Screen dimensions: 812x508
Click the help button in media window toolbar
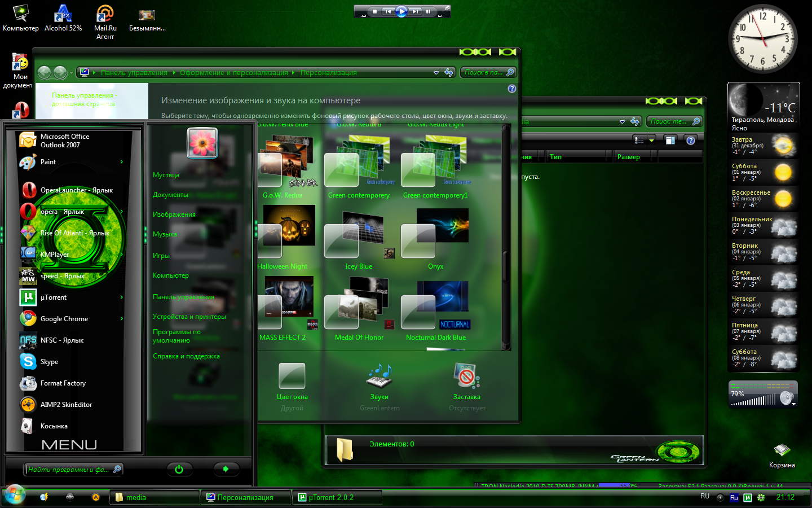coord(690,140)
